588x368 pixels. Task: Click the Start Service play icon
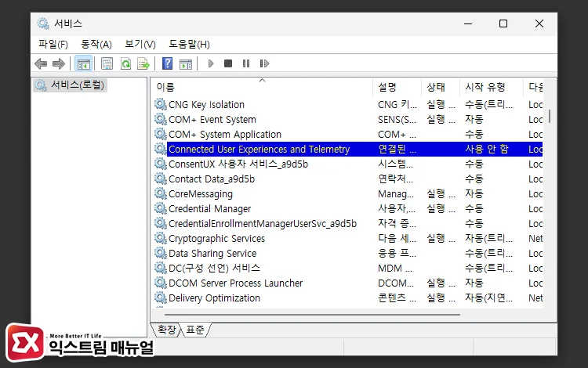211,63
